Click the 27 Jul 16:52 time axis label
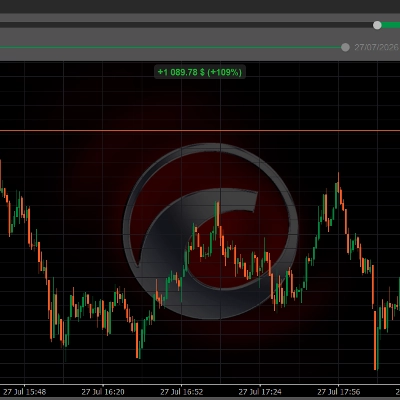 pyautogui.click(x=181, y=392)
